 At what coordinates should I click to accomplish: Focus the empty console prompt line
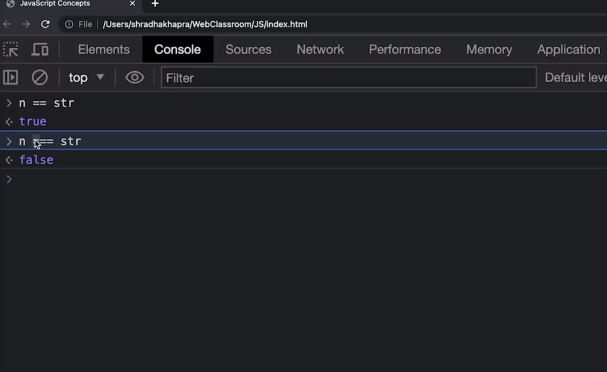pos(304,179)
